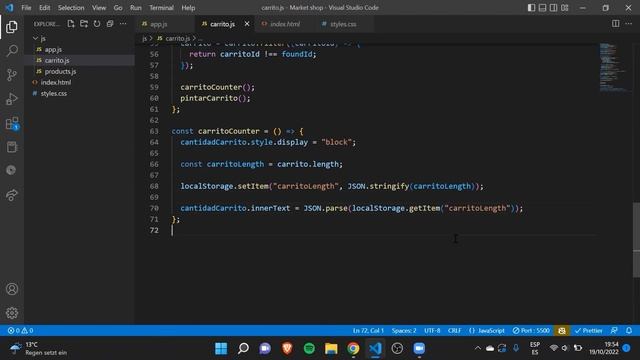Show hidden system tray icons
640x360 pixels.
477,348
